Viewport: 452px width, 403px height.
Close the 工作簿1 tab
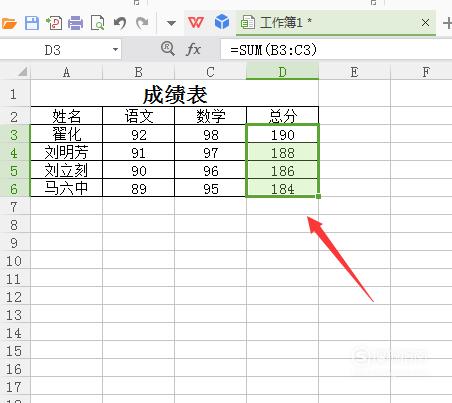pos(425,23)
